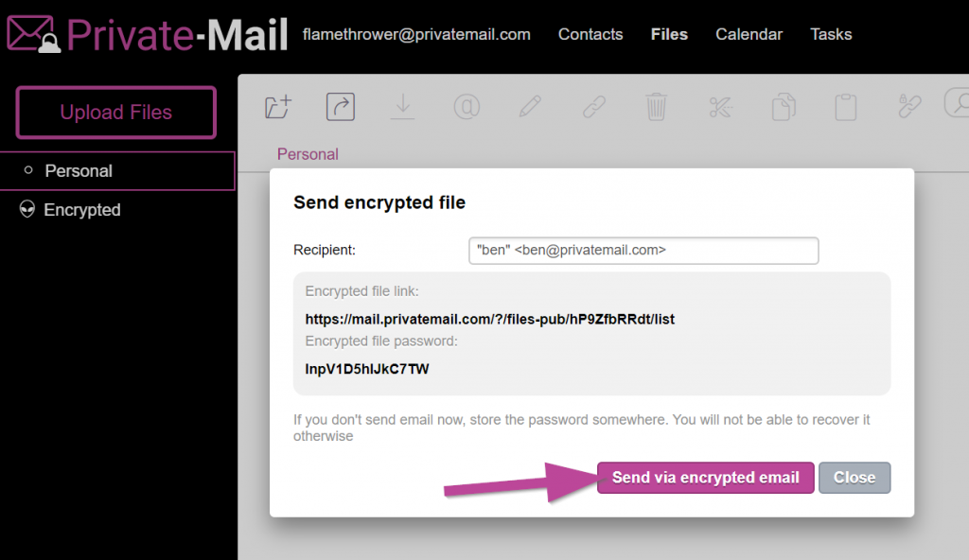This screenshot has height=560, width=969.
Task: Click the Recipient input field
Action: tap(643, 251)
